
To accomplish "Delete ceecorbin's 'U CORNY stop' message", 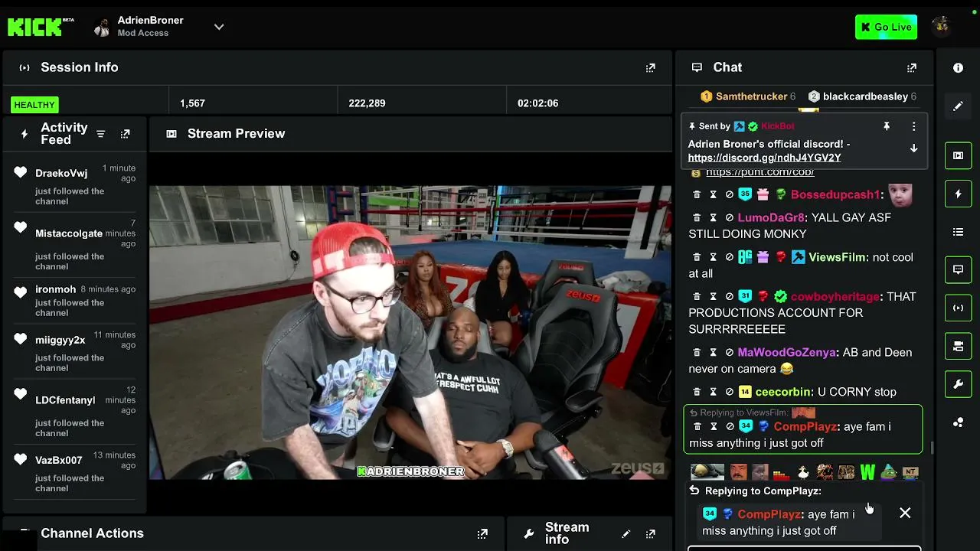I will pyautogui.click(x=697, y=392).
